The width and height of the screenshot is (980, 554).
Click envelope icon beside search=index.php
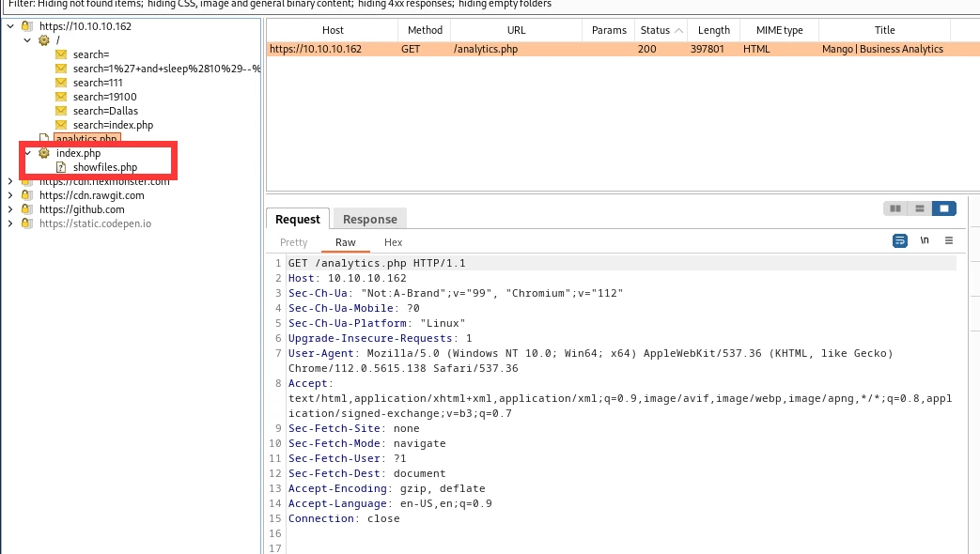click(x=61, y=125)
